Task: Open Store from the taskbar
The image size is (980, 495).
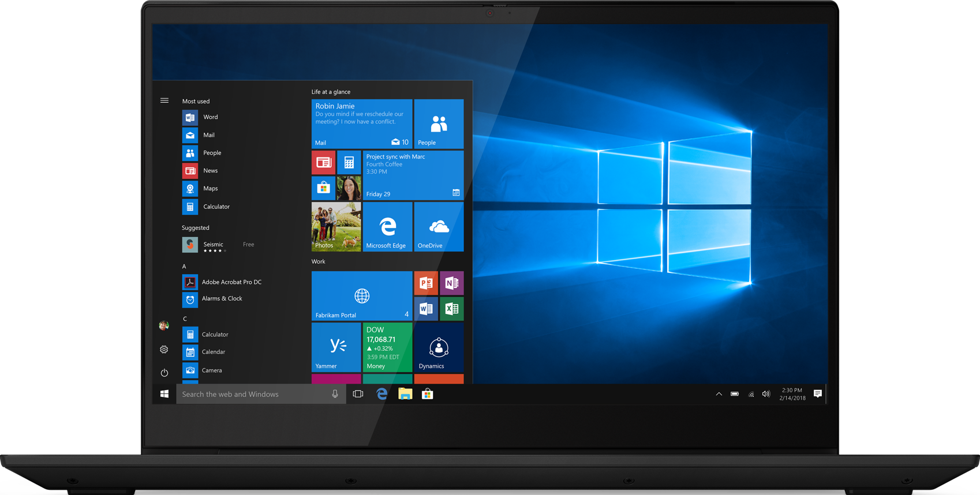Action: (428, 394)
